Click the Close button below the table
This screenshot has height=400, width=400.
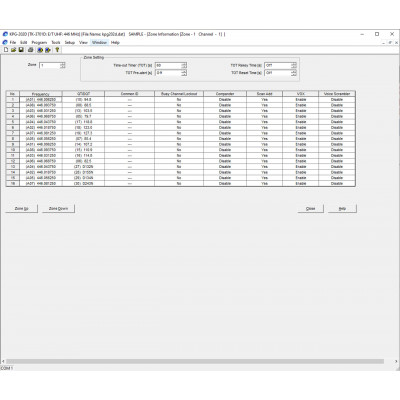tap(310, 209)
